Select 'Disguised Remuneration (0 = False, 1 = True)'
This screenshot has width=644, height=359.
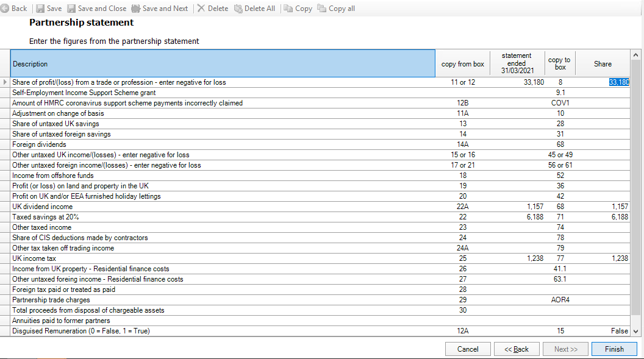(x=81, y=331)
